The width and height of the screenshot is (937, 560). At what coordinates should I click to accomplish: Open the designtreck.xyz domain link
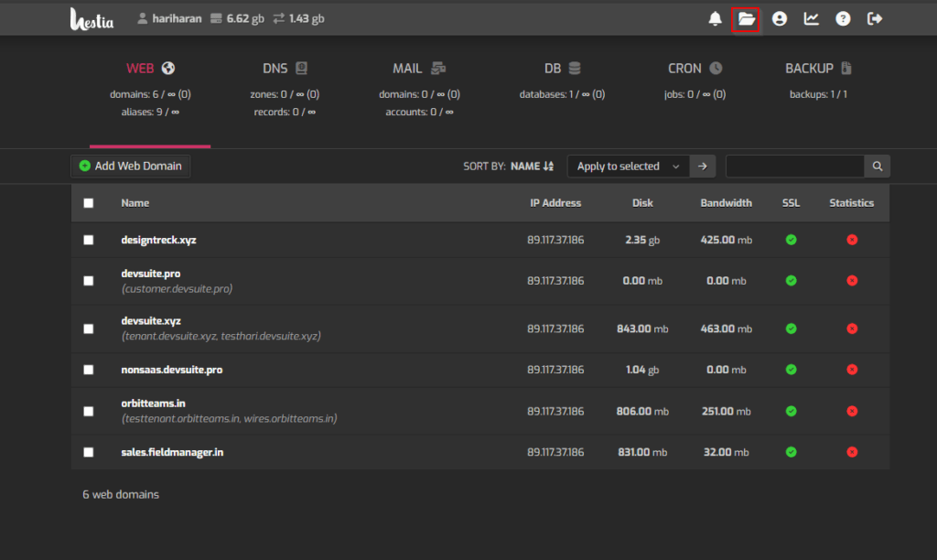tap(158, 240)
